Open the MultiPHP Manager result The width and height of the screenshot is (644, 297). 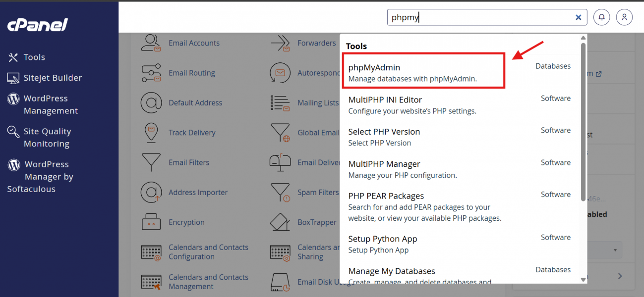[460, 169]
